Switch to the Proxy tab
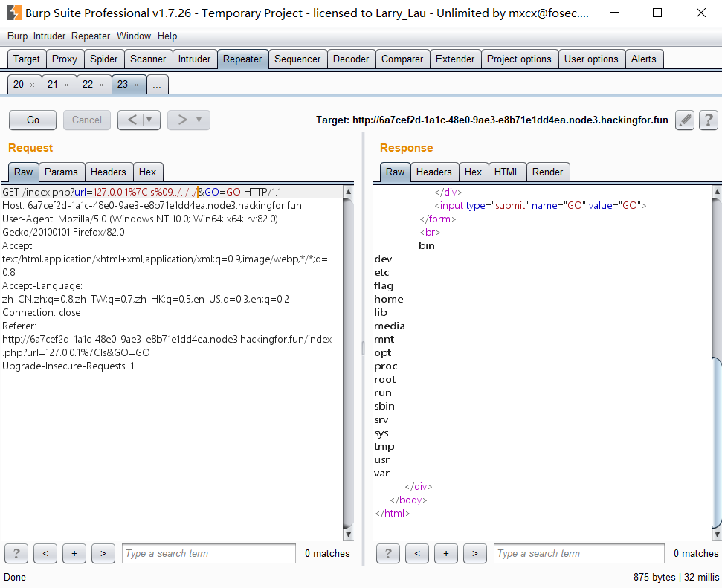 tap(65, 59)
